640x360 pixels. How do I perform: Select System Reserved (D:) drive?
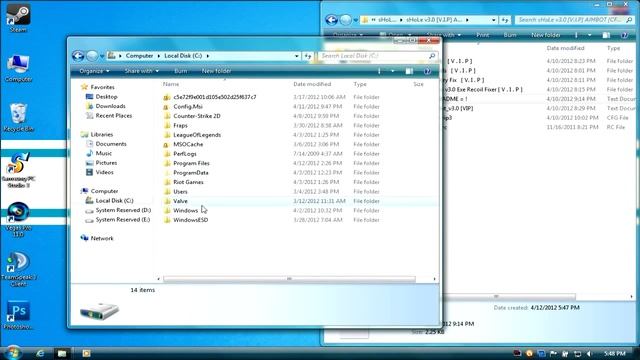point(118,210)
